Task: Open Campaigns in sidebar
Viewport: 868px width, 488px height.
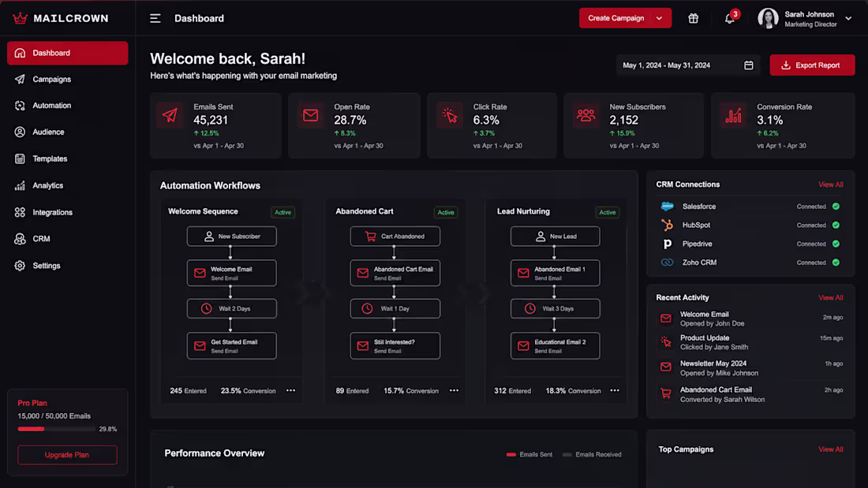Action: [x=68, y=79]
